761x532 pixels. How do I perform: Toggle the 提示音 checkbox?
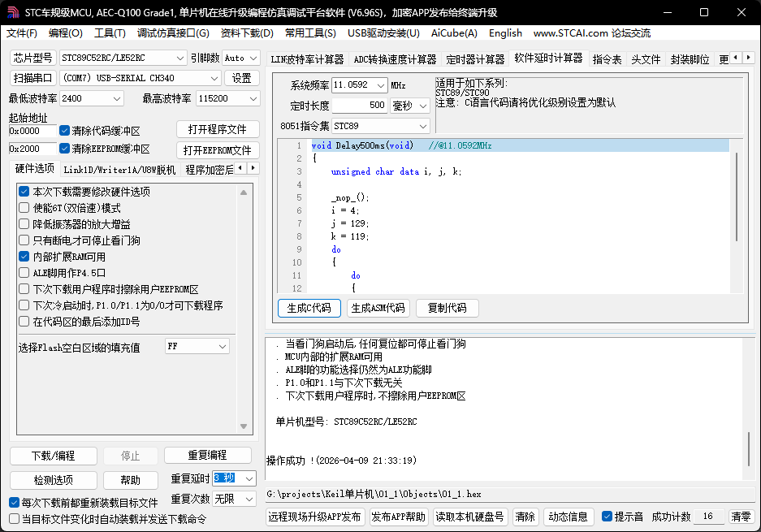tap(606, 516)
